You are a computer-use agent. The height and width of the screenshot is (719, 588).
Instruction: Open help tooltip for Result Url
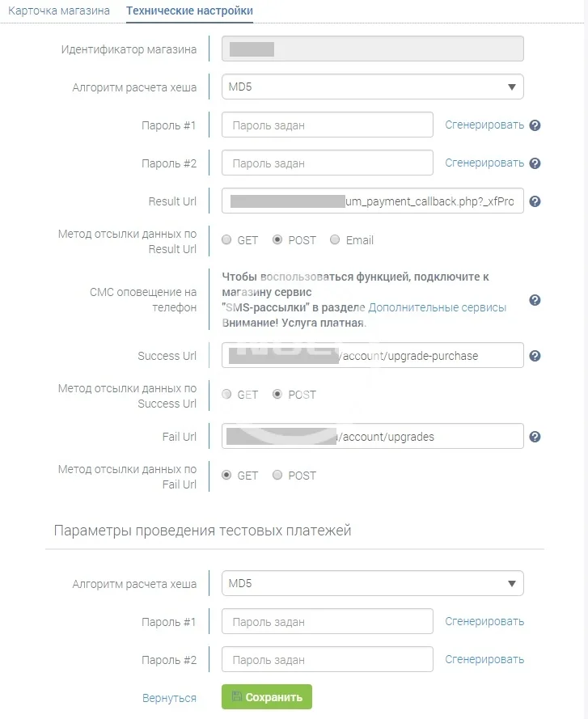[535, 201]
